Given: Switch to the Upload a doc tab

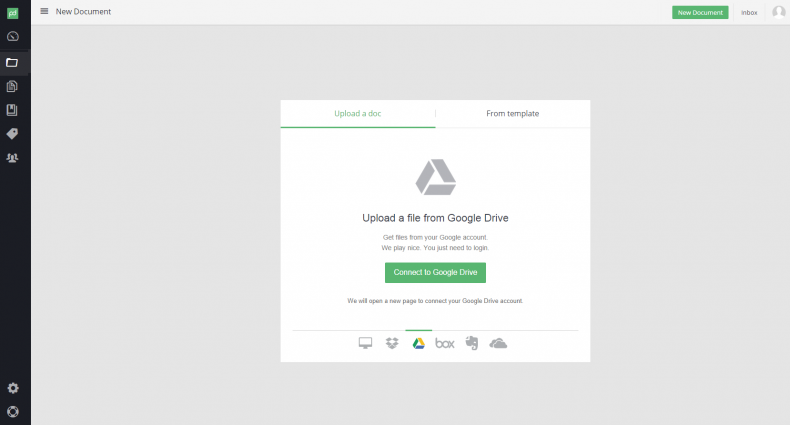Looking at the screenshot, I should tap(357, 114).
